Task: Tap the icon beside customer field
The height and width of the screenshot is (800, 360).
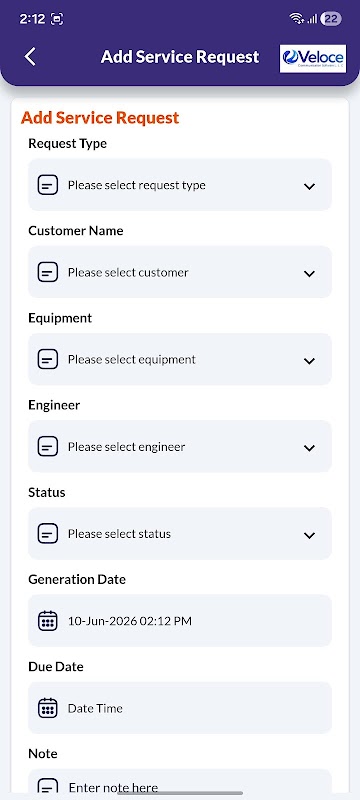Action: pyautogui.click(x=47, y=272)
